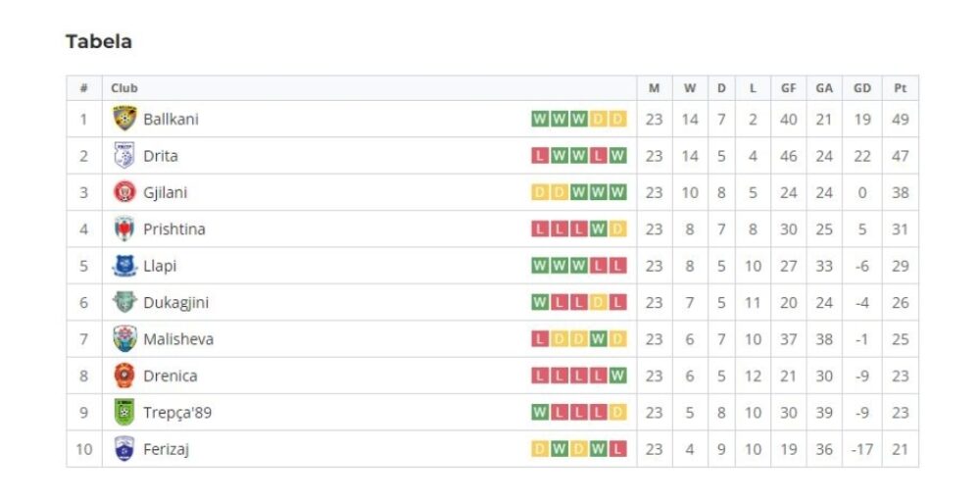Screen dimensions: 980x504
Task: Click the Pt column header
Action: 900,88
